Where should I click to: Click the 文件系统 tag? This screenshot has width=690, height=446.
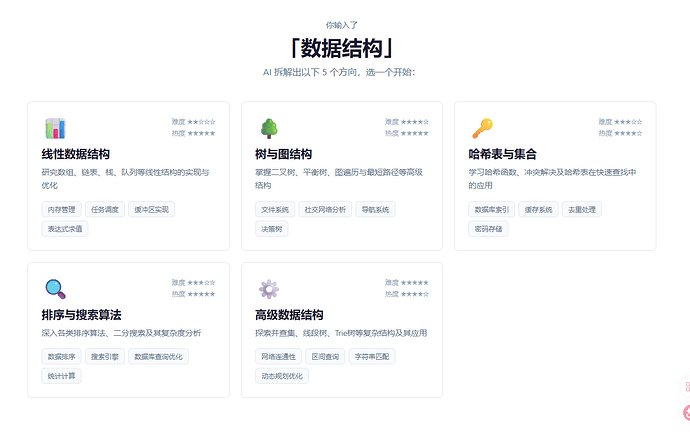click(x=275, y=209)
